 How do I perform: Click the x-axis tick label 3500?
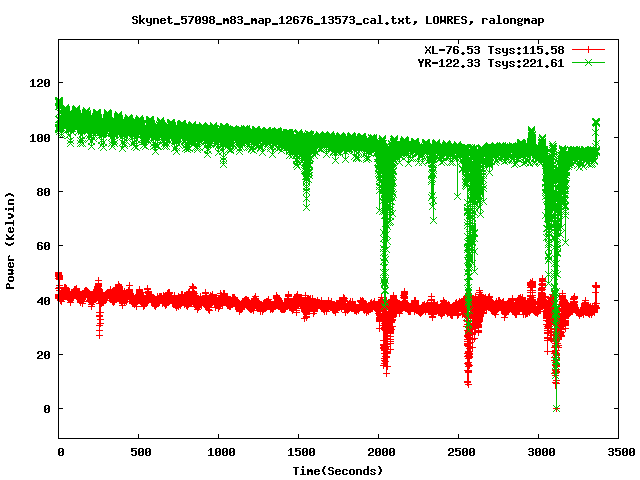[x=621, y=452]
